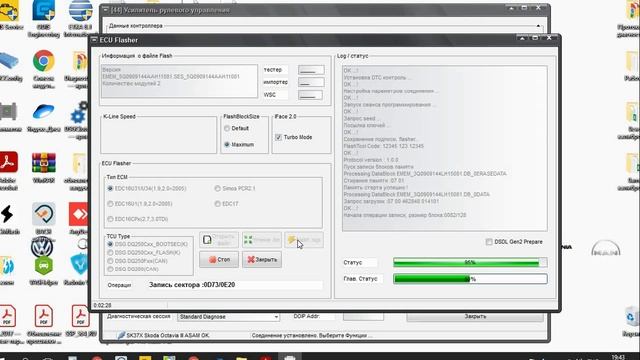This screenshot has width=640, height=360.
Task: Click the Глав. Статус progress bar
Action: [470, 279]
